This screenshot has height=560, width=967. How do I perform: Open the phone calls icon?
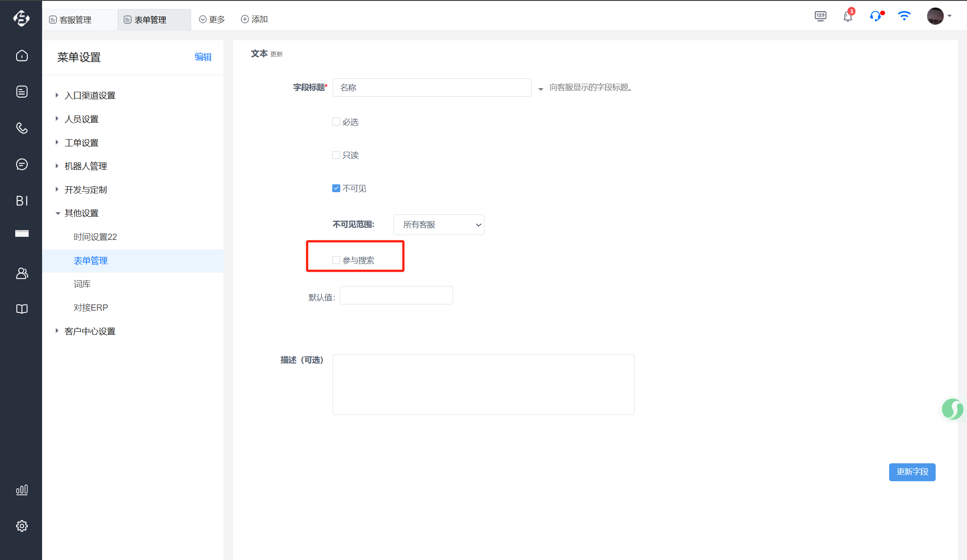pos(21,128)
